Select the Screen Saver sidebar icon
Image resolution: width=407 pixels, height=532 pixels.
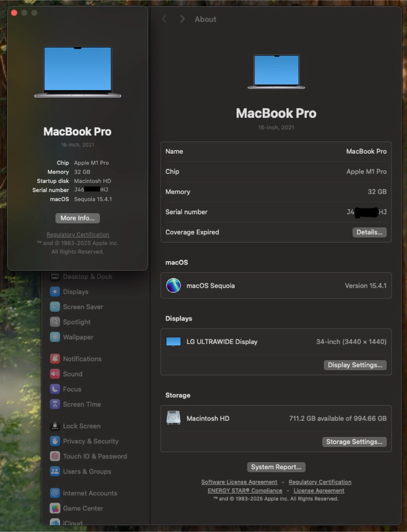[x=55, y=307]
